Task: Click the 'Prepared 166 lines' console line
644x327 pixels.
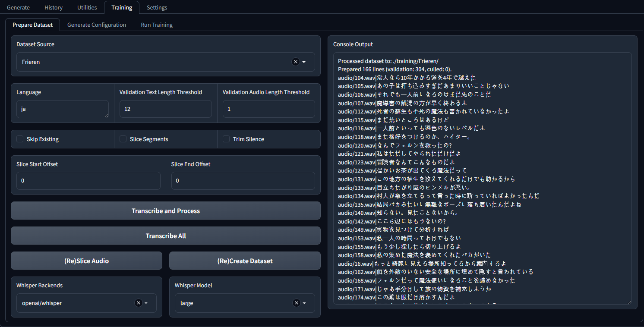Action: point(395,69)
